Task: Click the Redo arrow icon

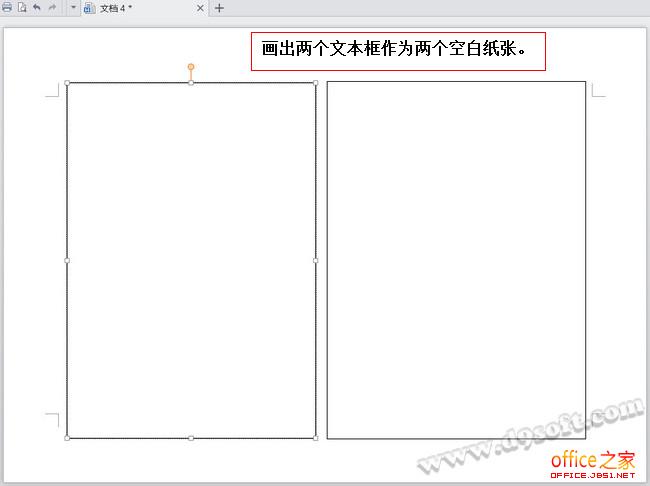Action: [x=52, y=7]
